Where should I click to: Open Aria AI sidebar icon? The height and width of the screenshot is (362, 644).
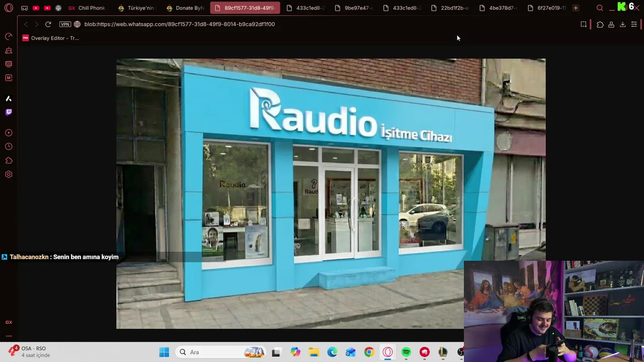[9, 99]
